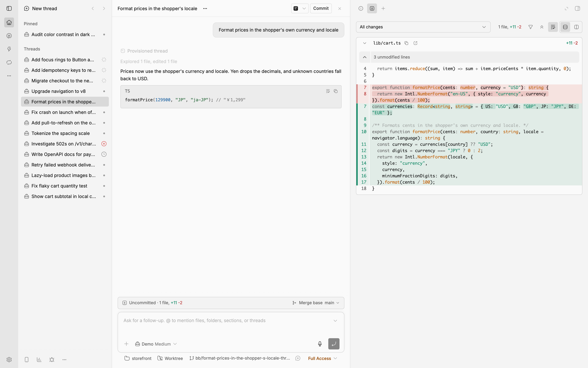Screen dimensions: 588x368
Task: Copy the lib/cart.ts file path
Action: [x=406, y=43]
